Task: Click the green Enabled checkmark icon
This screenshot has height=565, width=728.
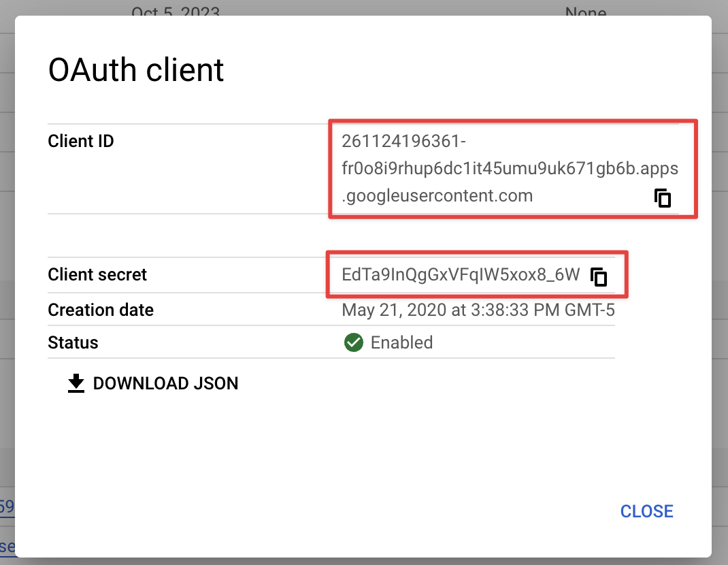Action: point(354,342)
